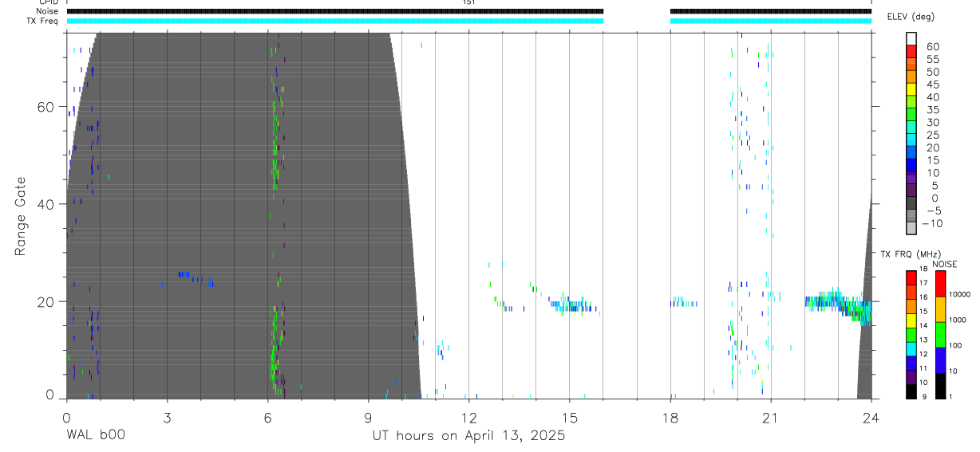Click the white top swatch of the ELEV bar
This screenshot has height=452, width=980.
click(911, 38)
